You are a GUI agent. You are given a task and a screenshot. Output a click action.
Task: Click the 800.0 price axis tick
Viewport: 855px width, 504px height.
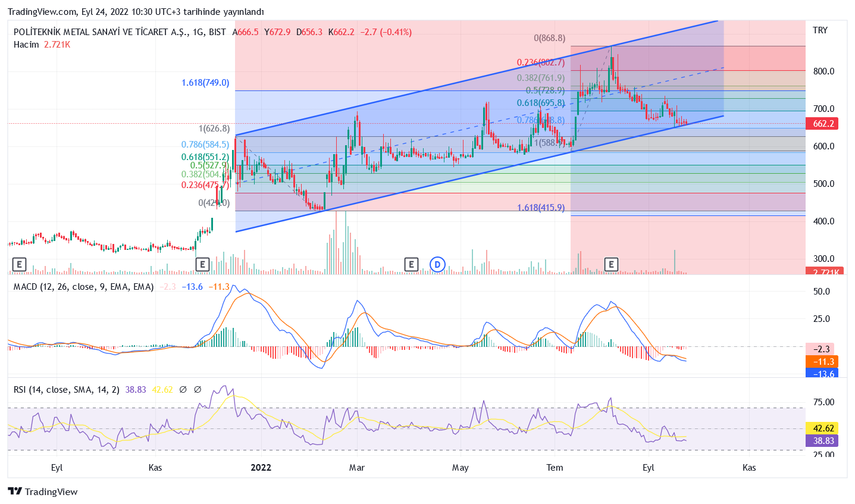click(823, 71)
